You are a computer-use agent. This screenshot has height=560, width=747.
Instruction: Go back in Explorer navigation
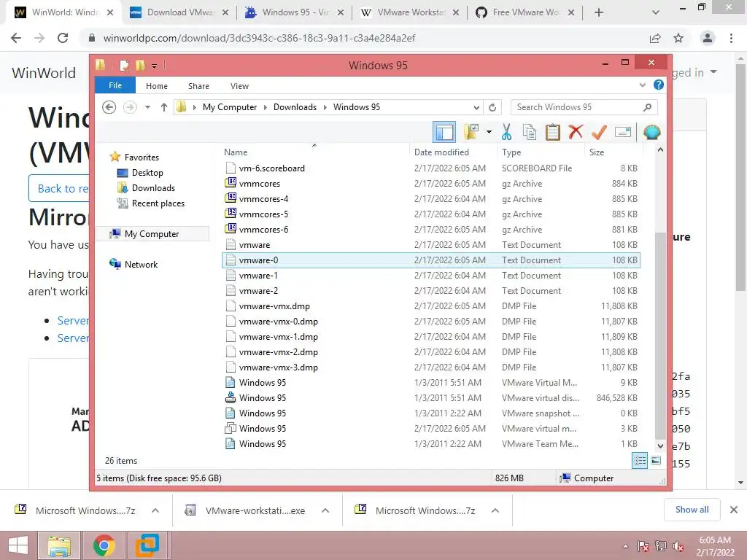[x=109, y=107]
